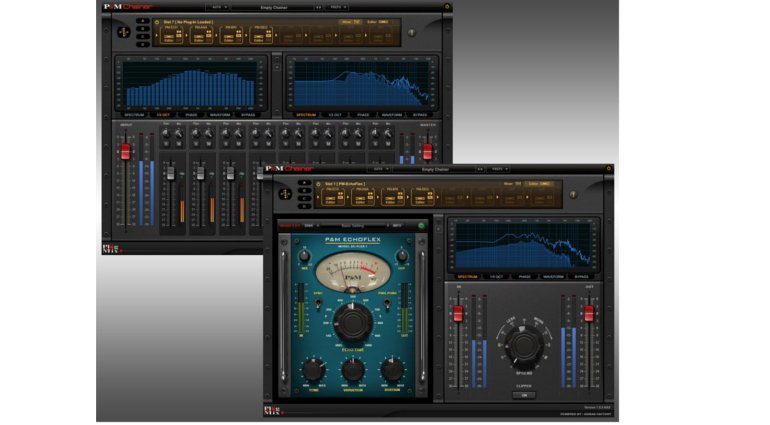Toggle slot power button in back window

point(157,23)
